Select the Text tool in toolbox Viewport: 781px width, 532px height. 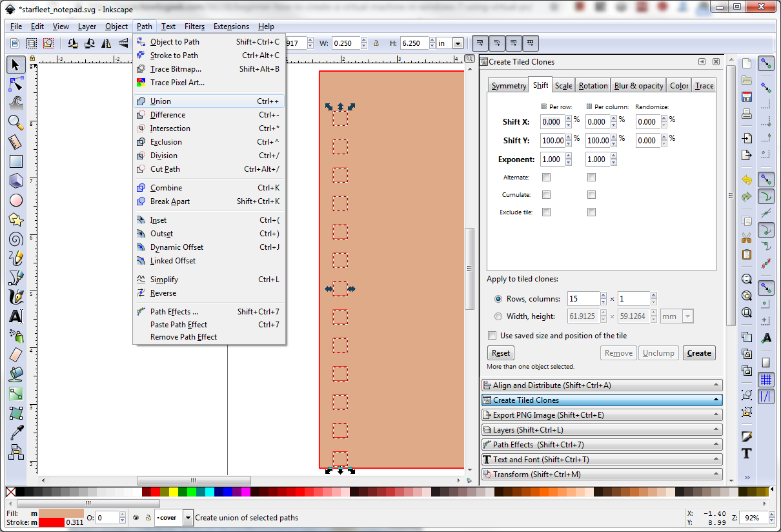click(16, 316)
